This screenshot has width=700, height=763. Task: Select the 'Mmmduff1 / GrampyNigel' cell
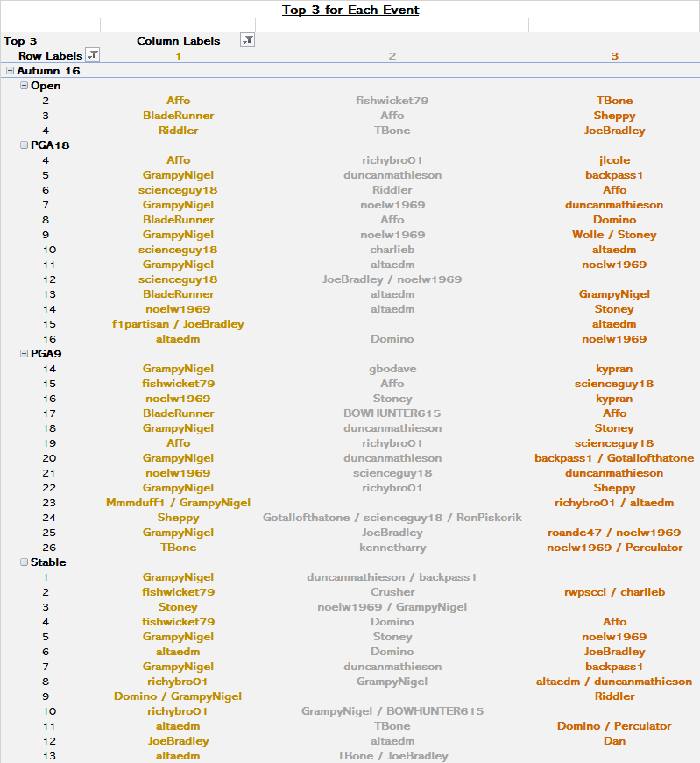[179, 503]
